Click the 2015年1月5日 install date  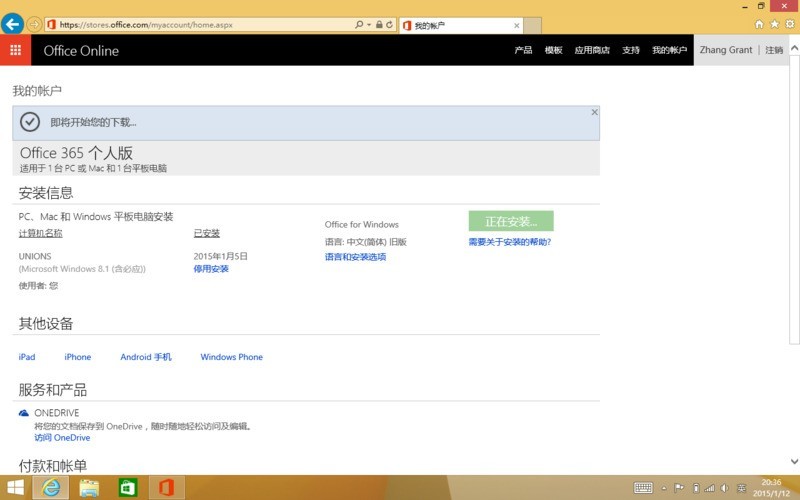(220, 256)
